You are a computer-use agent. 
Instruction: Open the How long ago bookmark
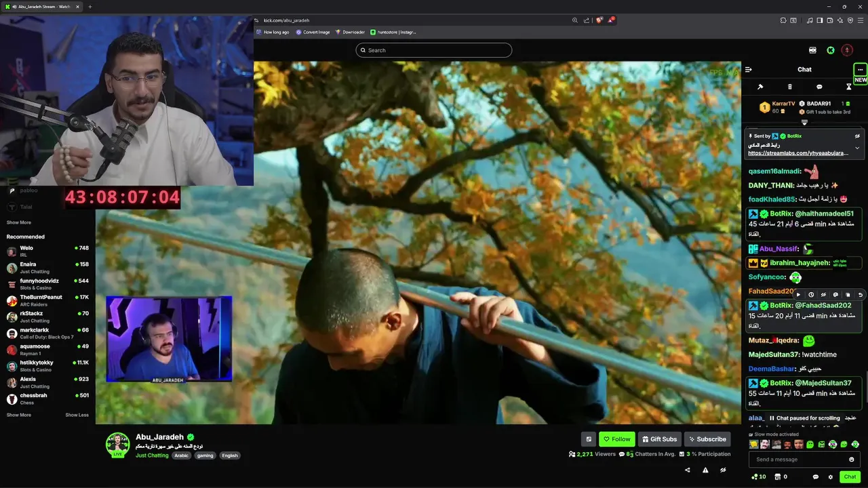coord(272,32)
